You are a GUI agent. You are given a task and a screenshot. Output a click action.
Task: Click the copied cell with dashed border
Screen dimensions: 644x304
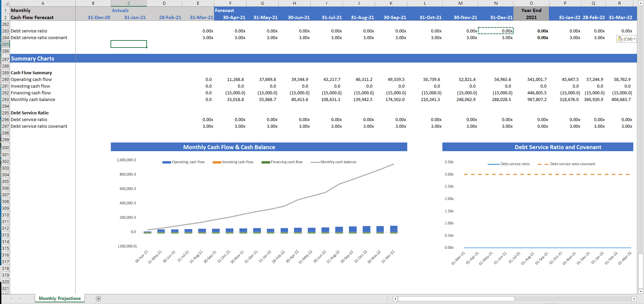coord(496,31)
